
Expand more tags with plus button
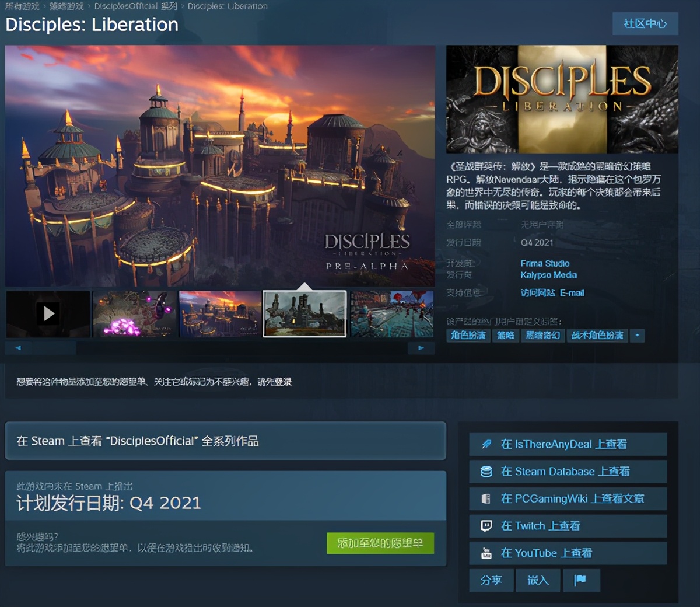click(x=638, y=335)
